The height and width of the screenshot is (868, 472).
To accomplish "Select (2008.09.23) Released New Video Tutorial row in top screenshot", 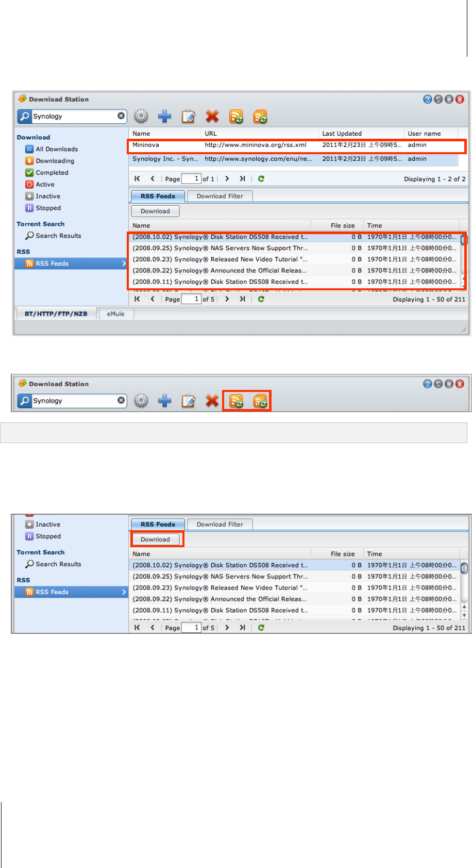I will pyautogui.click(x=294, y=259).
